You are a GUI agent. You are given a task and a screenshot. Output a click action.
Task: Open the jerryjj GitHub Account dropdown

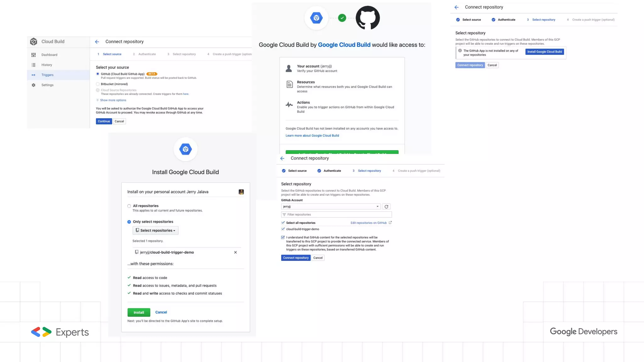[x=330, y=207]
